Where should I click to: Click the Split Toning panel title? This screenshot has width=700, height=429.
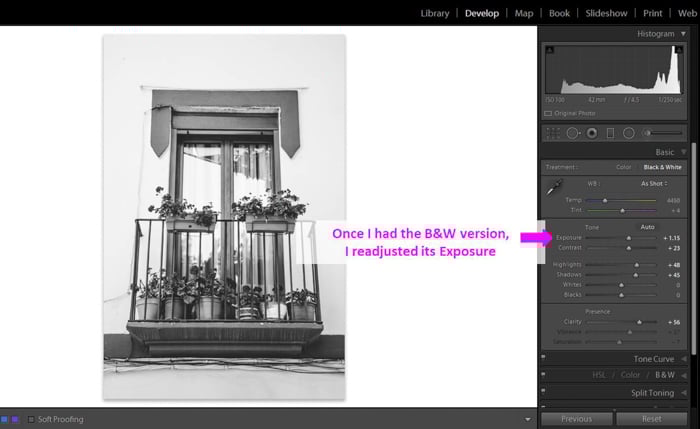[652, 393]
